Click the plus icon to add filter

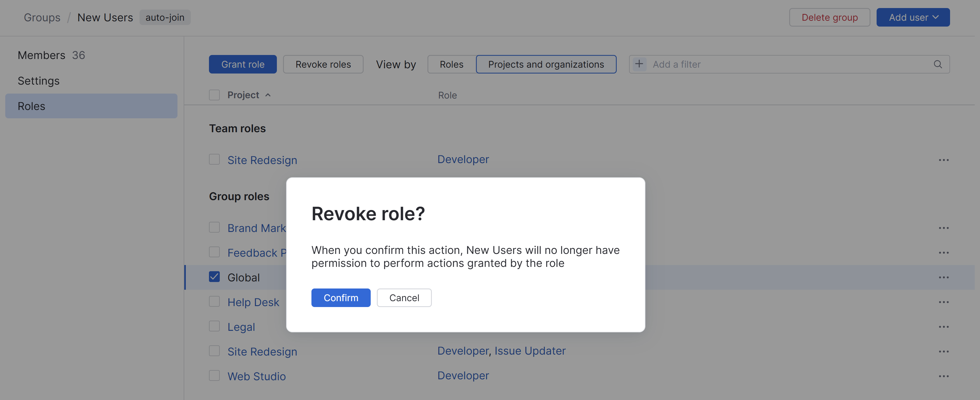(x=639, y=64)
